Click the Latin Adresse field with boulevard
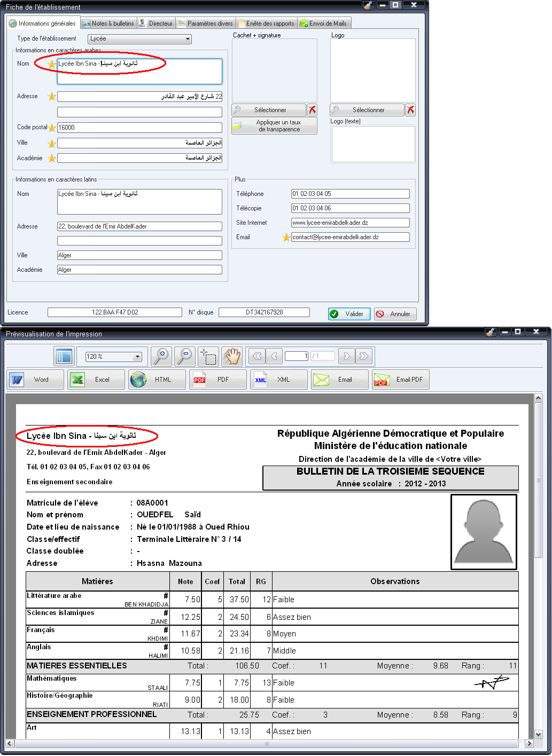The width and height of the screenshot is (552, 756). pyautogui.click(x=139, y=226)
